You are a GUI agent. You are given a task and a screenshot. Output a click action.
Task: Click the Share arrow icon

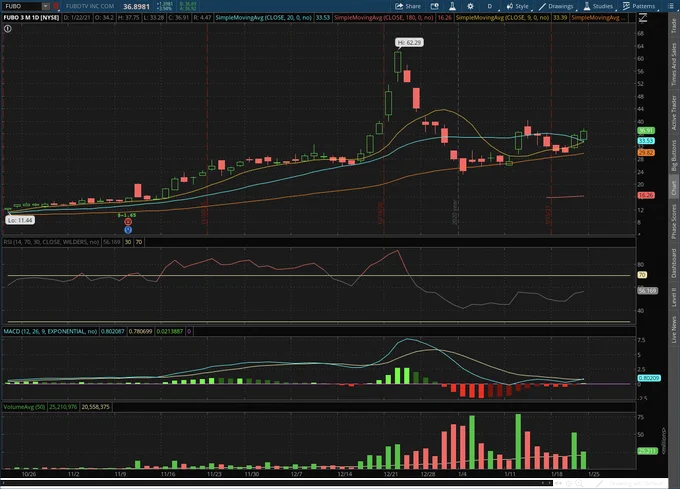pos(399,6)
